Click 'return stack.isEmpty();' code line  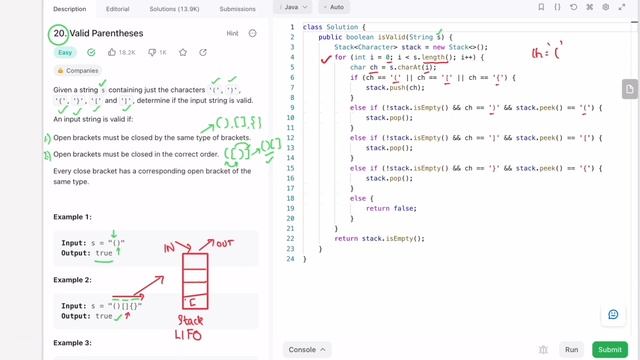pyautogui.click(x=379, y=238)
